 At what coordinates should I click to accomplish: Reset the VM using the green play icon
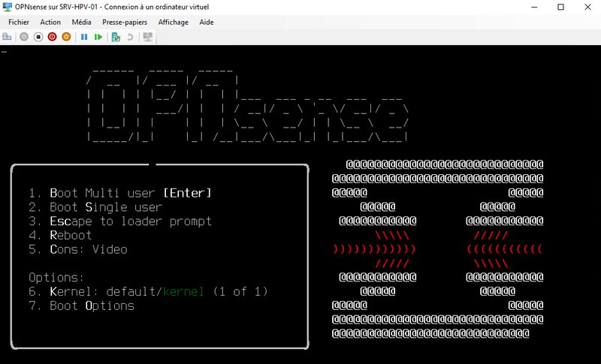[x=98, y=37]
